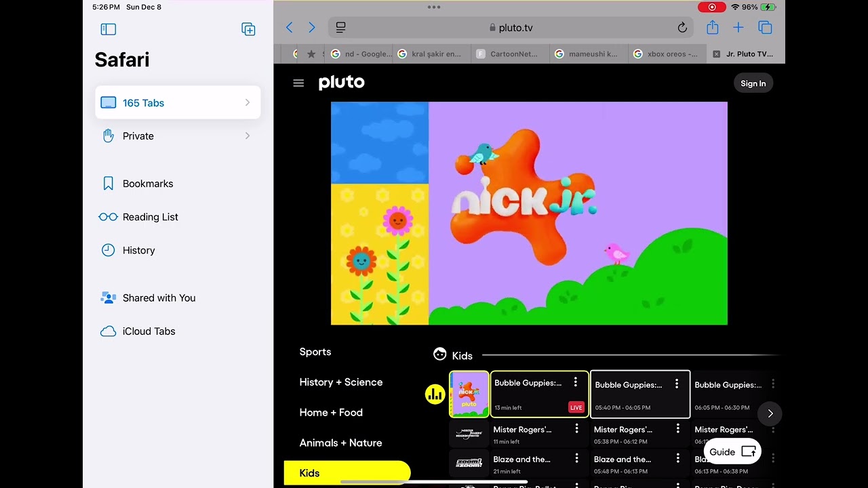Show the tab overview icon

(x=766, y=28)
